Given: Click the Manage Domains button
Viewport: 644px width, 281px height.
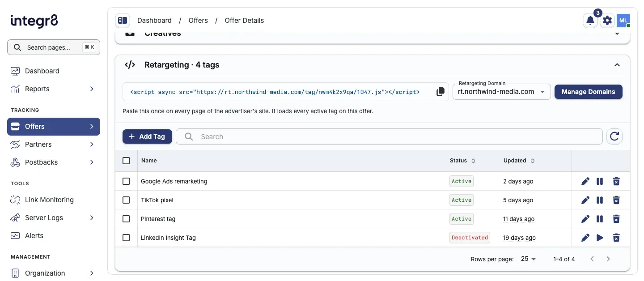Looking at the screenshot, I should click(x=588, y=92).
